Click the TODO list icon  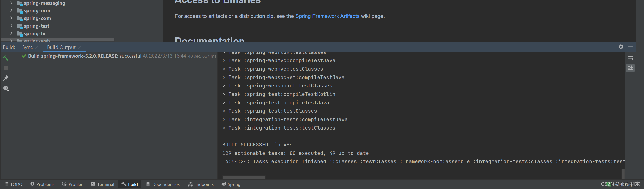pos(6,184)
